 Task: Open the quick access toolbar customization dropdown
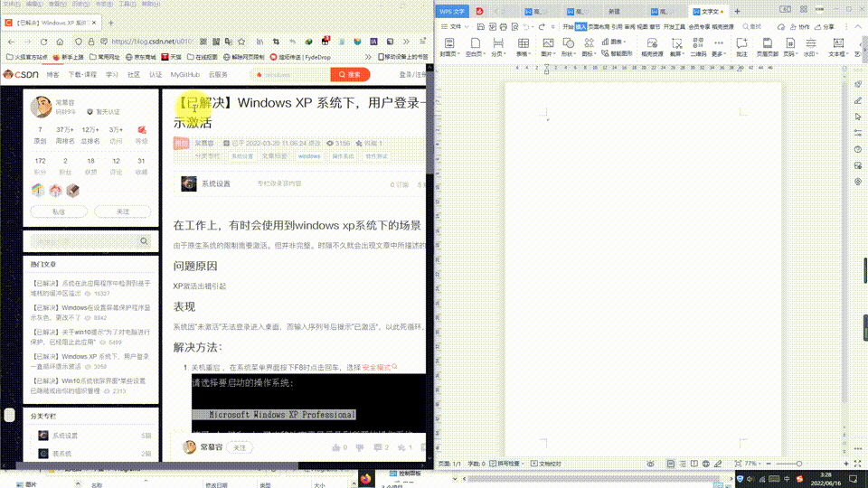(553, 26)
